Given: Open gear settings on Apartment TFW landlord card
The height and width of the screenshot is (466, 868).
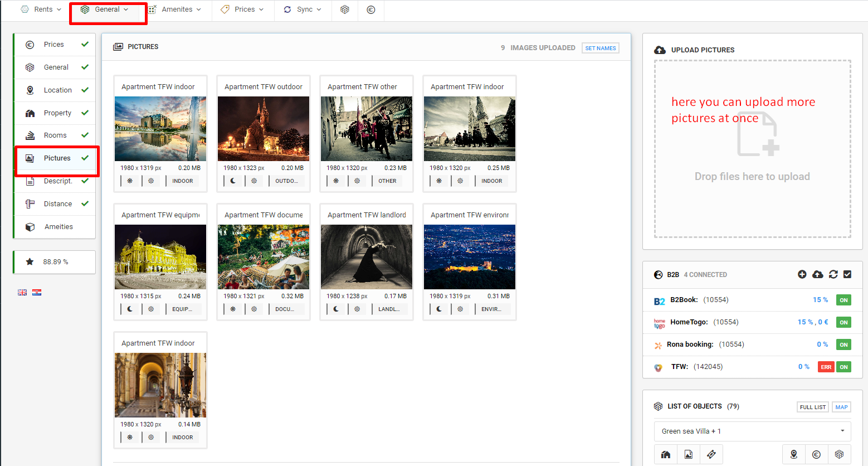Looking at the screenshot, I should (x=357, y=309).
